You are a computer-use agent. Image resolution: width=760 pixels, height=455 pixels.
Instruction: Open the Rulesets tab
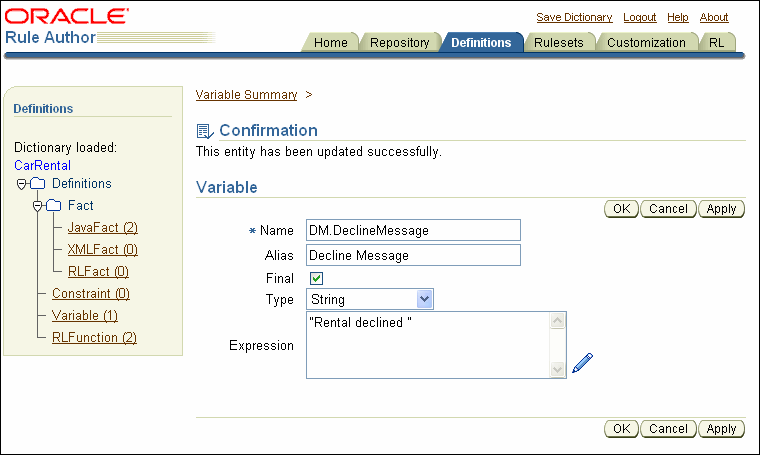pyautogui.click(x=558, y=43)
